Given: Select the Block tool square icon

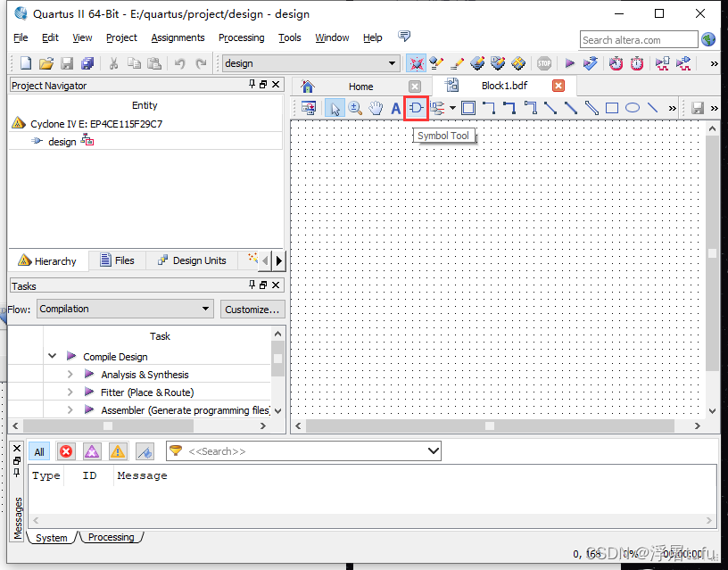Looking at the screenshot, I should (x=468, y=109).
